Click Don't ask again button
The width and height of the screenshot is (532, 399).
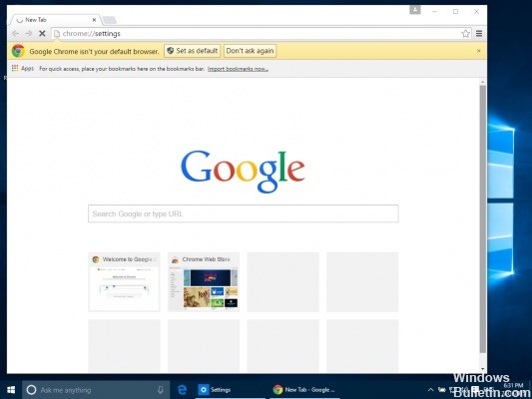(x=250, y=51)
